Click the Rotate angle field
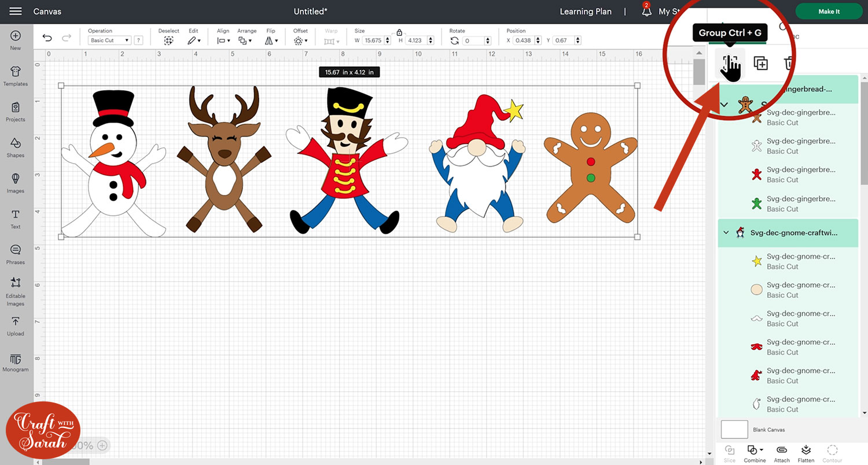868x465 pixels. pyautogui.click(x=473, y=40)
